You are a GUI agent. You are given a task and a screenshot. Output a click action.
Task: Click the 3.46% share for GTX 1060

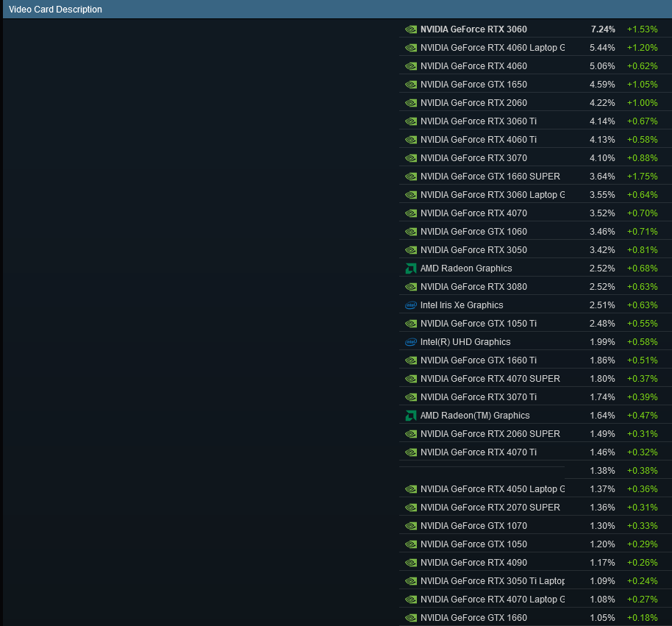coord(602,232)
